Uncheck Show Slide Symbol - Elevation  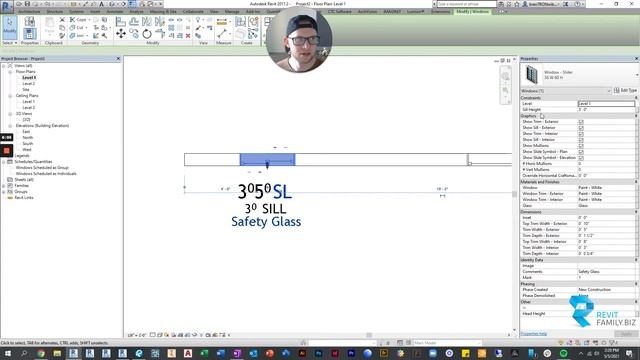pyautogui.click(x=581, y=158)
